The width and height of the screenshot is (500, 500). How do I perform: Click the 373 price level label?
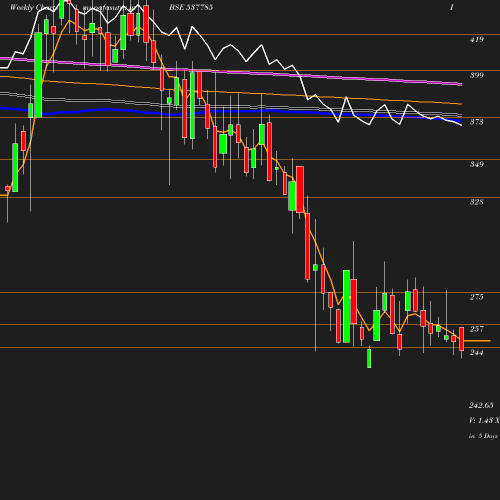pyautogui.click(x=477, y=122)
